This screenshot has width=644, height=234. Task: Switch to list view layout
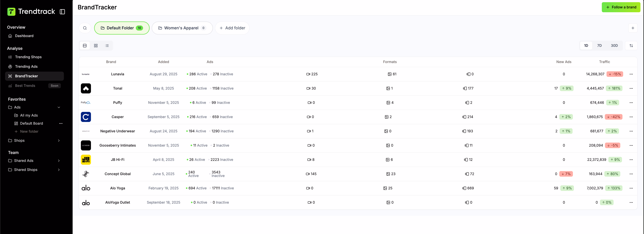[107, 46]
